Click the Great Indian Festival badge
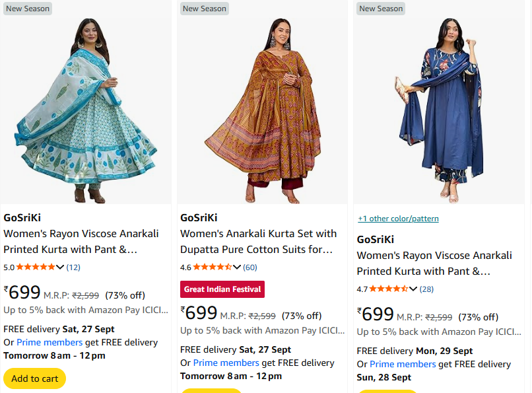Image resolution: width=532 pixels, height=393 pixels. [222, 289]
